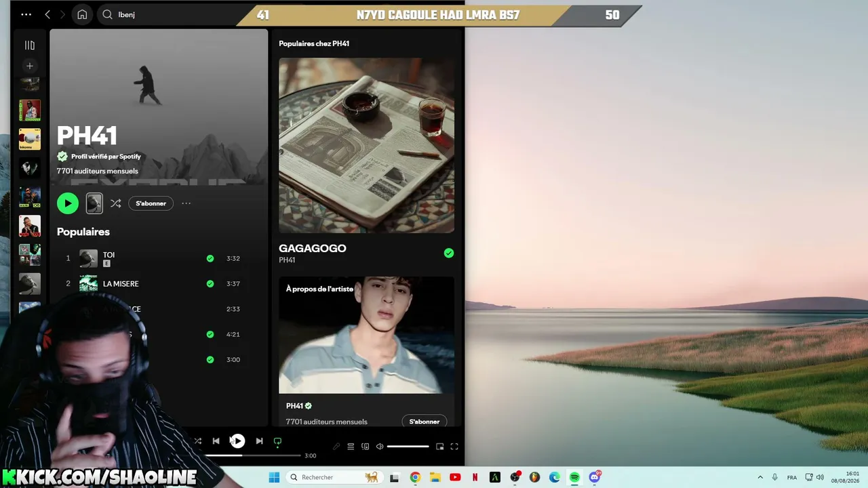Screen dimensions: 868x488
Task: Open the PH41 artist link under GAGAGOGO
Action: 287,260
